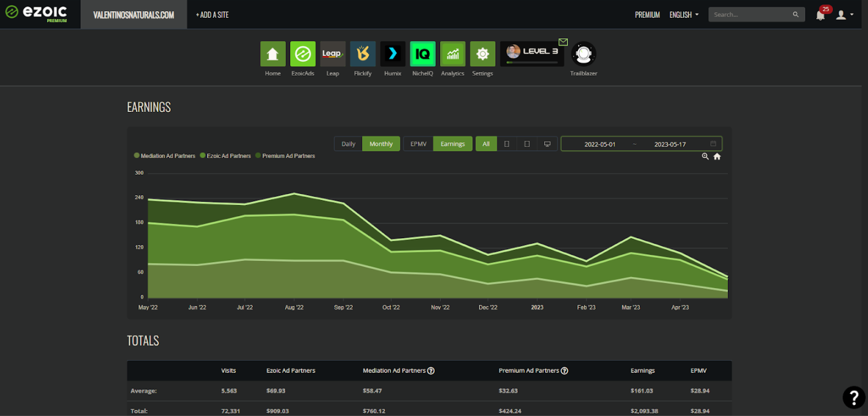Click the Ezoic Premium logo
This screenshot has height=416, width=868.
point(36,14)
